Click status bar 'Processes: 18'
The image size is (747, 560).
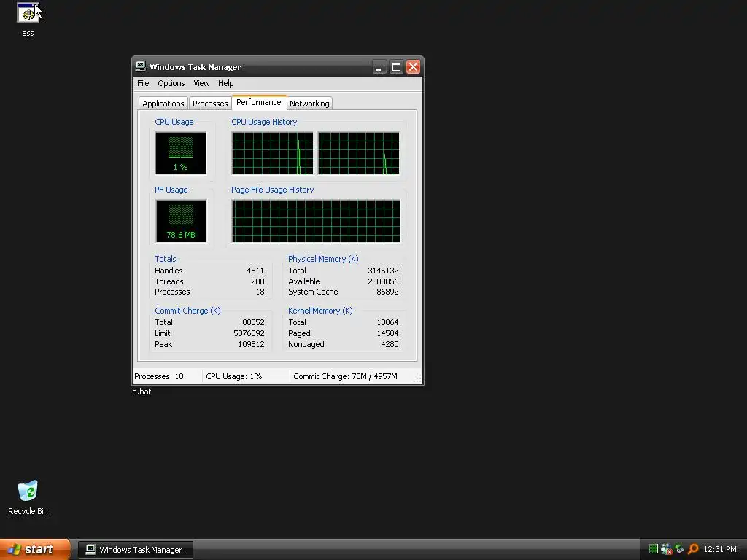coord(158,376)
